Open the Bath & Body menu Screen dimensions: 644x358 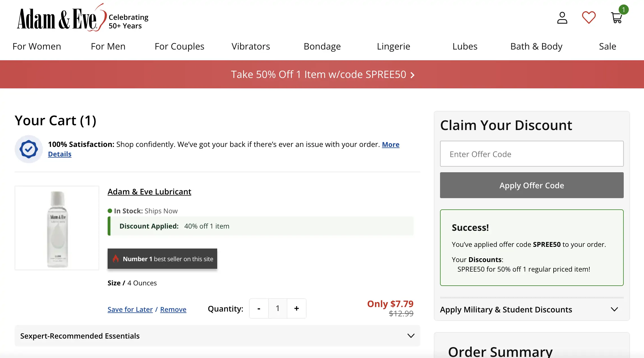coord(536,46)
